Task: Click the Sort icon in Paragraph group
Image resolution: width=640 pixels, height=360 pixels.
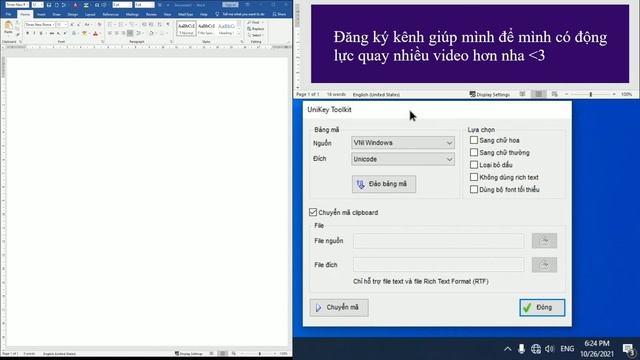Action: pos(160,24)
